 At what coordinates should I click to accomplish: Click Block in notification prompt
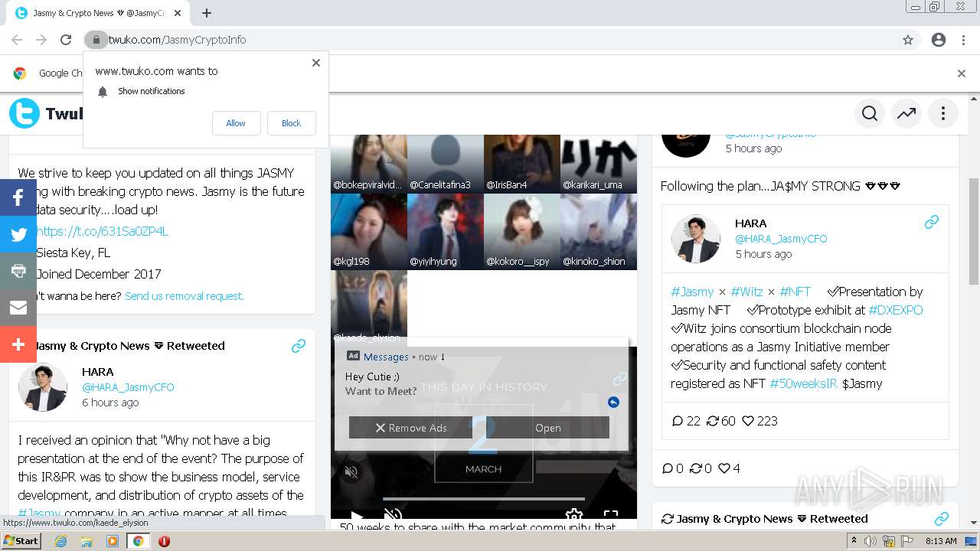coord(291,123)
